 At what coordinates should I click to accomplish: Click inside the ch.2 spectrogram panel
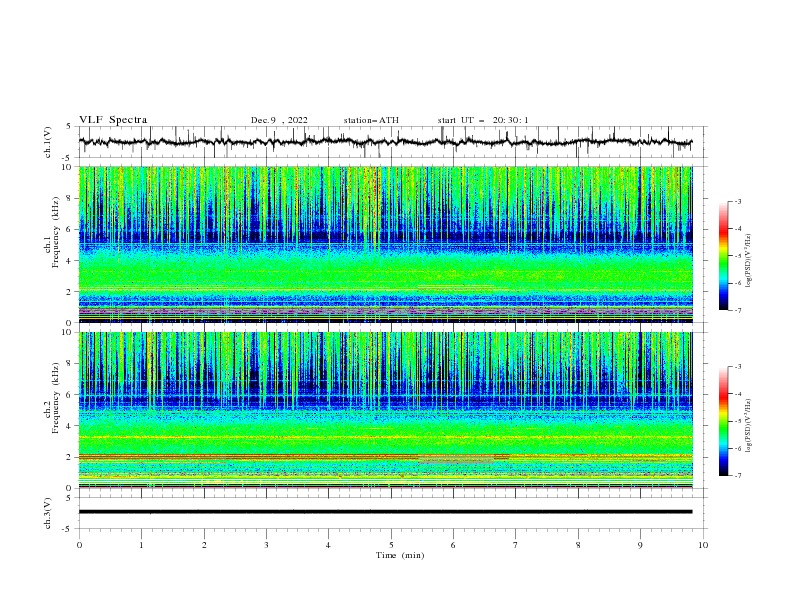385,410
